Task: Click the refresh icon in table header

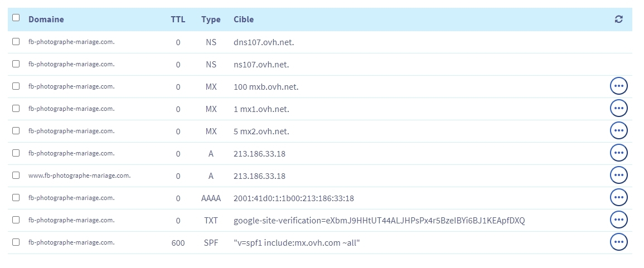Action: point(618,20)
